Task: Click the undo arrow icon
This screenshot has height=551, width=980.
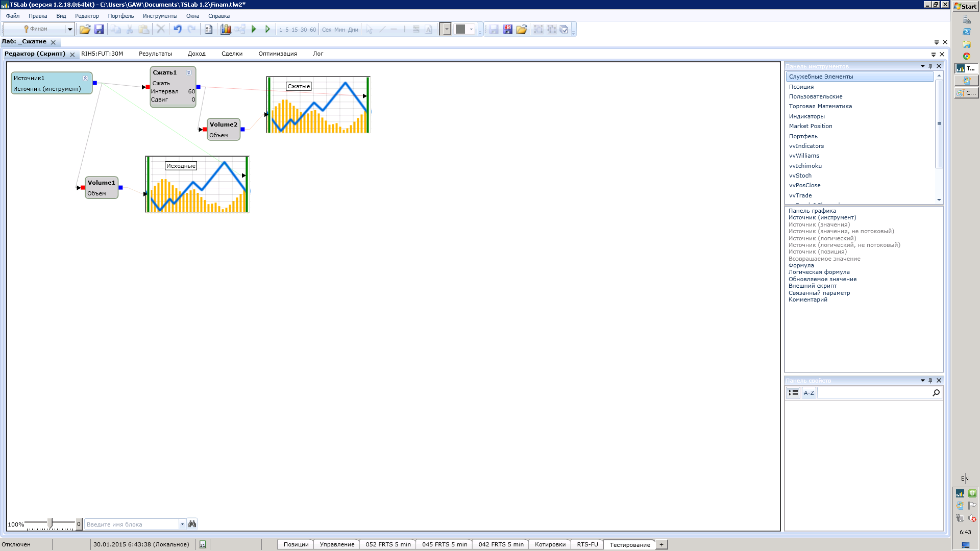Action: point(177,30)
